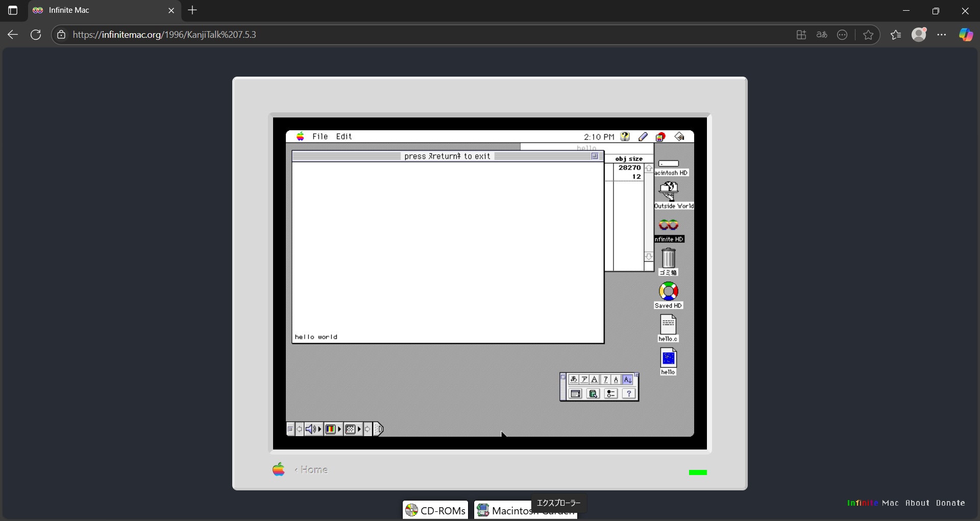Open the pencil input method menu
This screenshot has height=521, width=980.
tap(643, 136)
